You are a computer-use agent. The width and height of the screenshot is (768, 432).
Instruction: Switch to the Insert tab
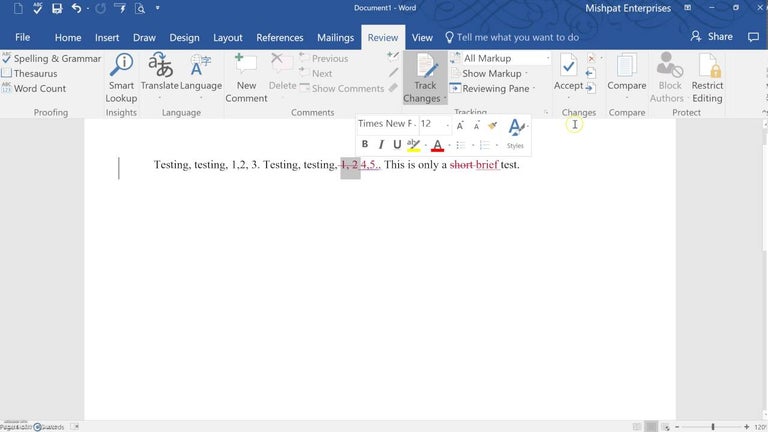(107, 38)
